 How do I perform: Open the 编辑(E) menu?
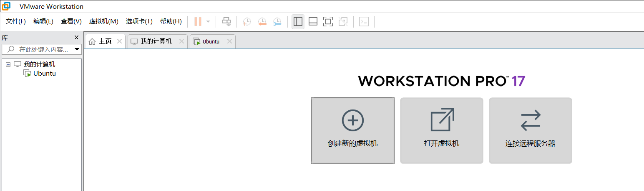43,21
